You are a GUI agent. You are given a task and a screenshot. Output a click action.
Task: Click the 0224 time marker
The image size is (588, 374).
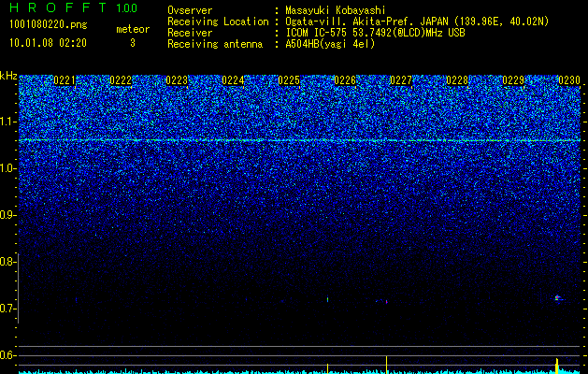tap(233, 80)
